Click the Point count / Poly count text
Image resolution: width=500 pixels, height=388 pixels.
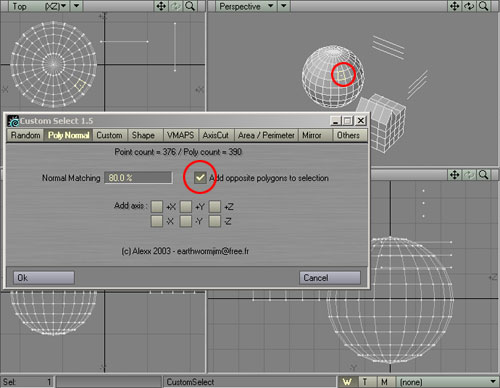pyautogui.click(x=178, y=152)
